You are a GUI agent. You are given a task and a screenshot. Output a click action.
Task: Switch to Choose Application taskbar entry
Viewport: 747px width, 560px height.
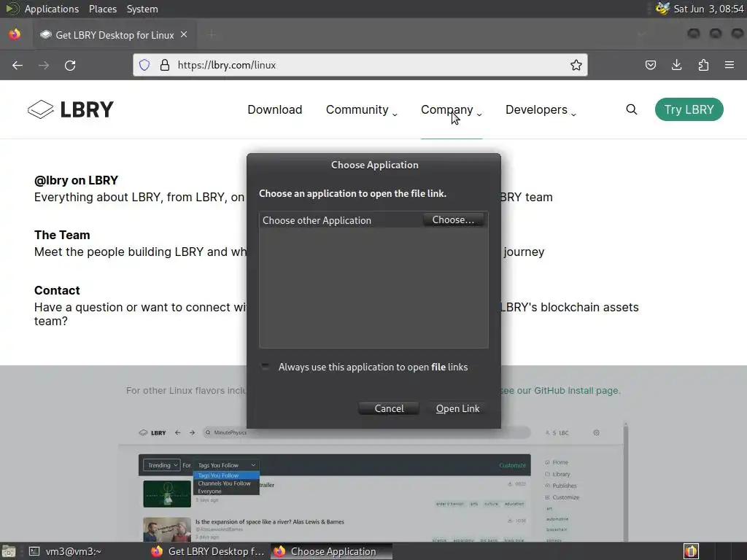click(331, 551)
